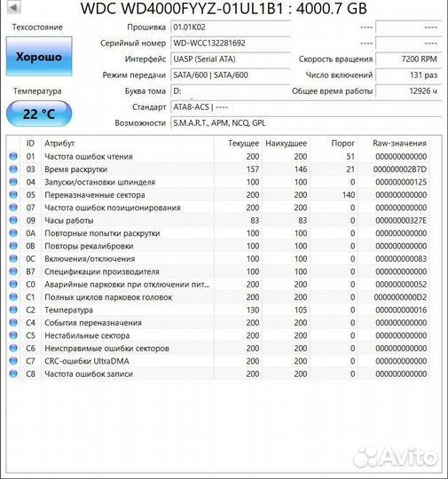The width and height of the screenshot is (448, 479).
Task: Select the SATA/600 | SATA/600 transfer mode field
Action: pyautogui.click(x=230, y=75)
